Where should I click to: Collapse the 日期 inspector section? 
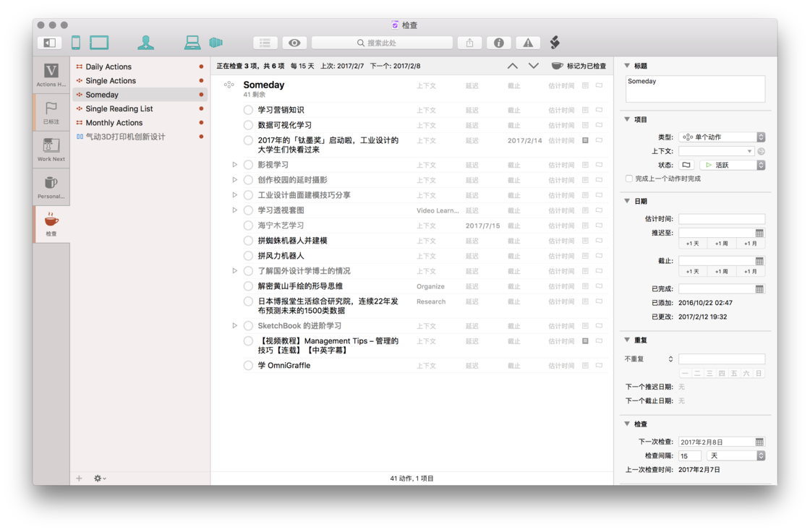(x=627, y=201)
